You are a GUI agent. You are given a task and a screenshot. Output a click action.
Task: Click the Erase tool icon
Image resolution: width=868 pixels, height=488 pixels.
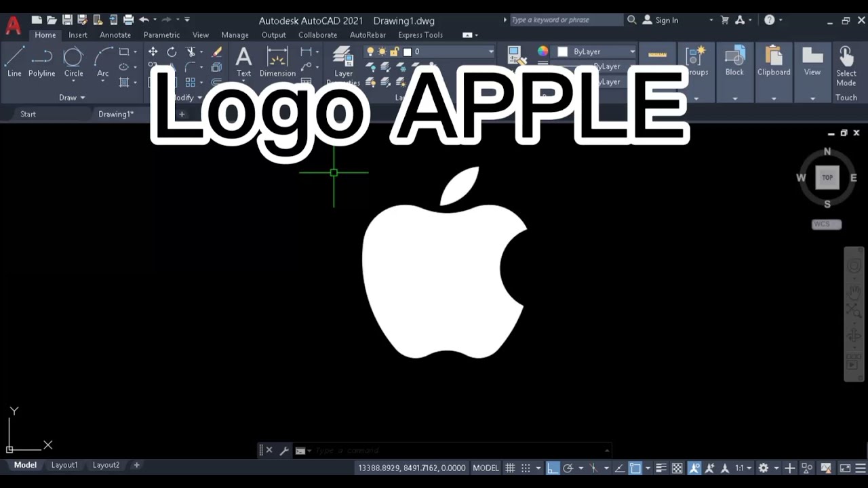(x=217, y=52)
